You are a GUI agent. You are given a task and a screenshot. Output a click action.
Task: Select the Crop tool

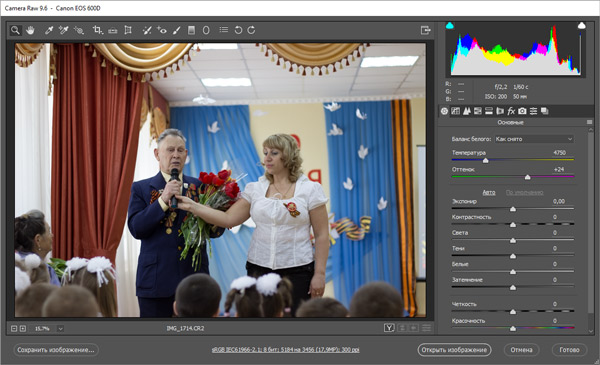tap(98, 30)
